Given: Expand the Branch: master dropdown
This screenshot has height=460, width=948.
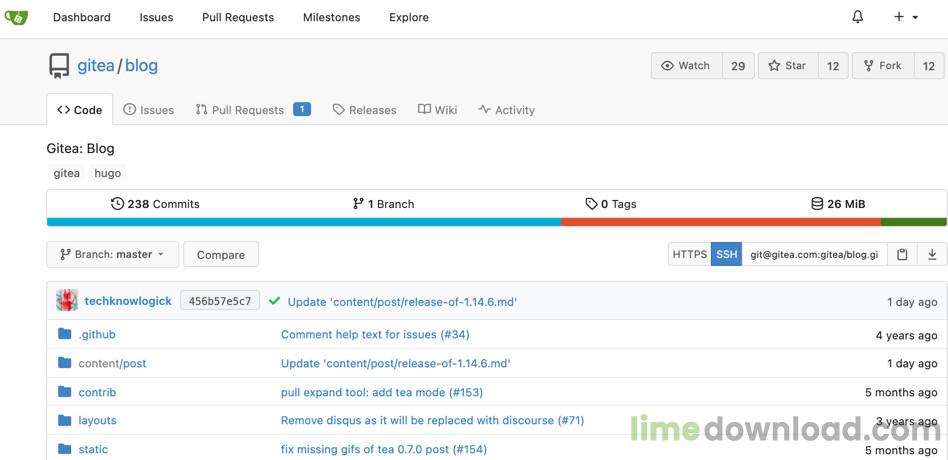Looking at the screenshot, I should [112, 254].
